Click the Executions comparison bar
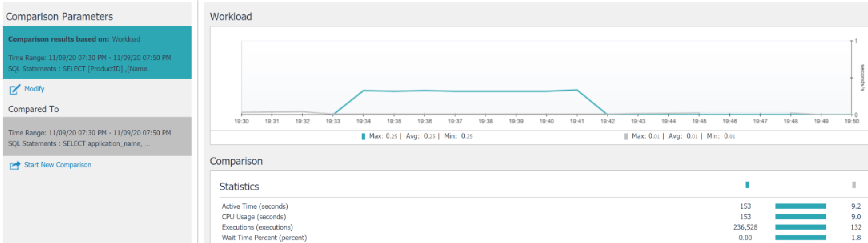 (x=800, y=227)
